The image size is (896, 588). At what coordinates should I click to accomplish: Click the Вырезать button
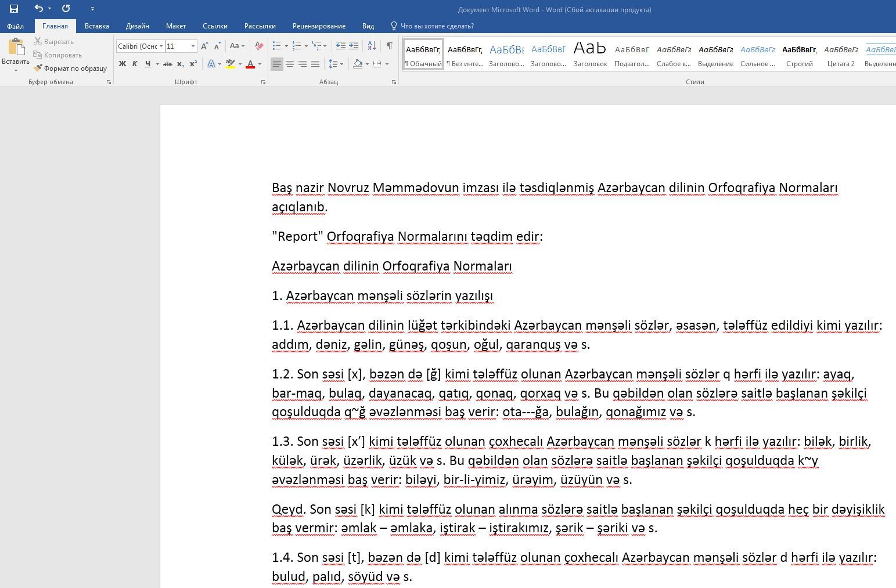(x=53, y=42)
